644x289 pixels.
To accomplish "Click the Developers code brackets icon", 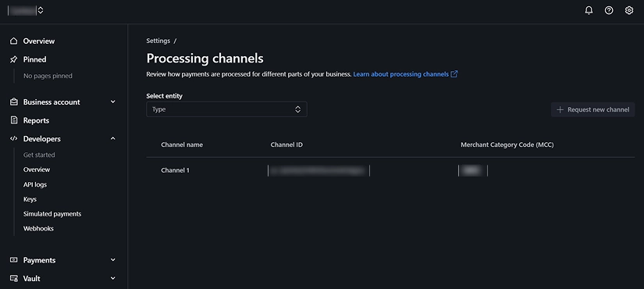I will click(x=13, y=139).
